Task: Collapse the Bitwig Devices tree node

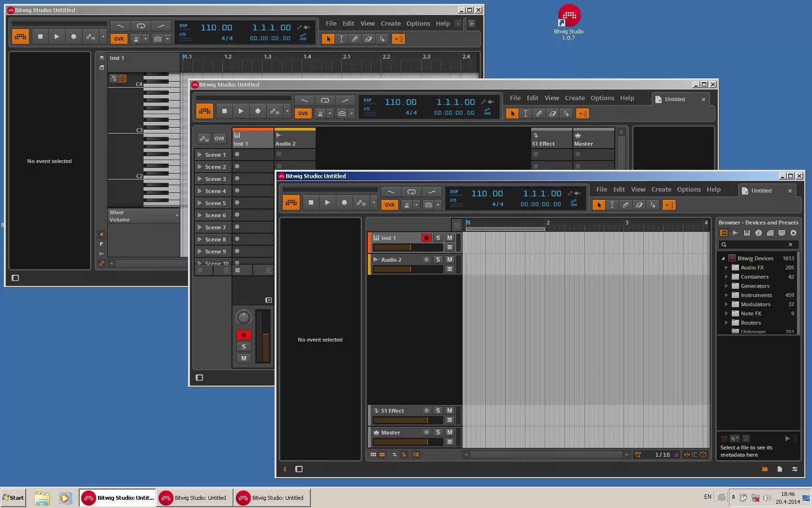Action: click(723, 258)
